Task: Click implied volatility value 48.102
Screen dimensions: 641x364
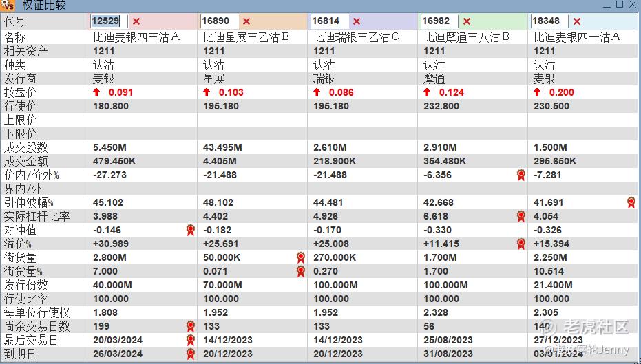Action: click(x=218, y=202)
